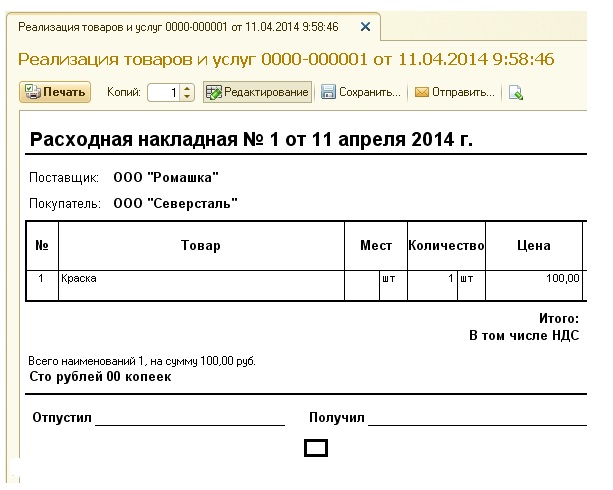Select the price cell 100,00

(534, 285)
